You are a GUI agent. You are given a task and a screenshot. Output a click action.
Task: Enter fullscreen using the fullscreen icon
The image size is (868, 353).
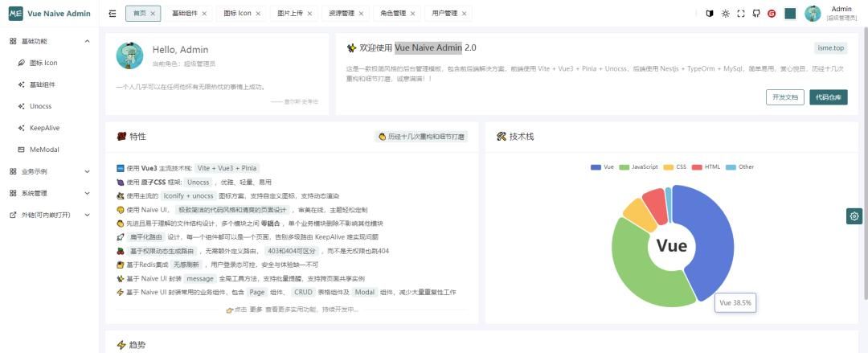741,14
